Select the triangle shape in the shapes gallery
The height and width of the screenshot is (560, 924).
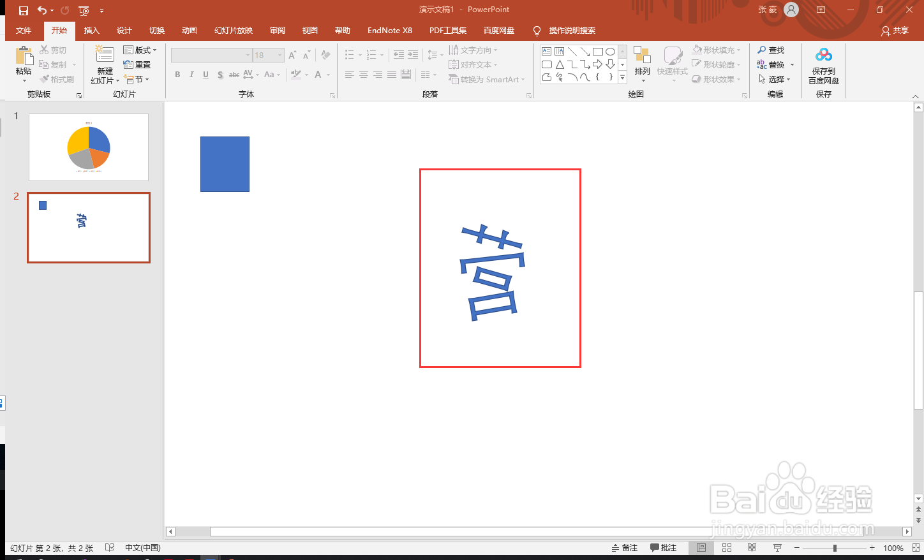click(x=560, y=64)
